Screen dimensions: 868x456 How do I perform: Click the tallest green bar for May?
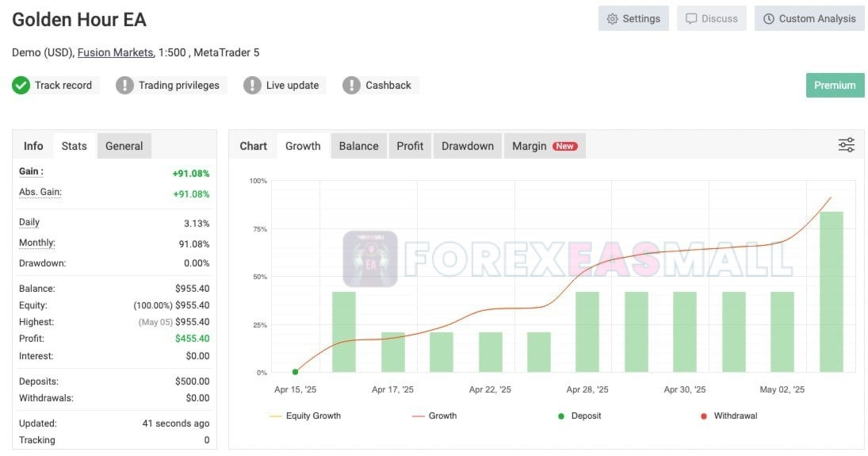click(831, 292)
